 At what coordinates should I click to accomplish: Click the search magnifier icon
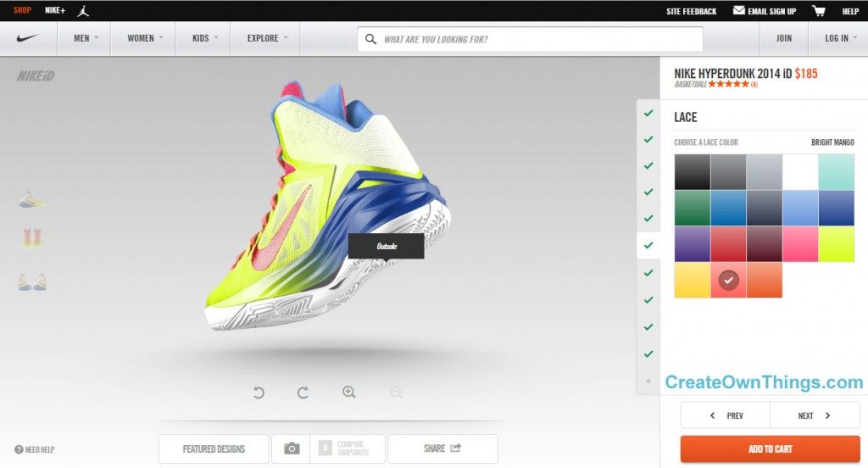coord(371,39)
